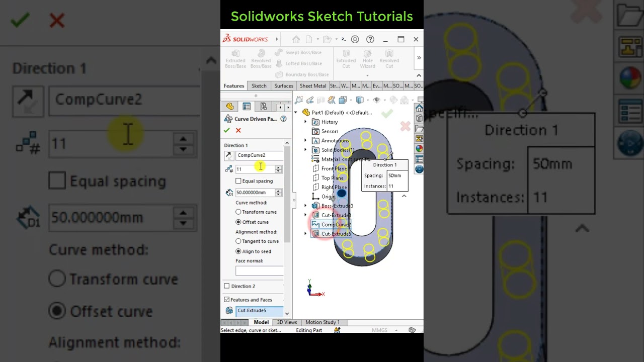Open Custom Properties task pane icon
Screen dimensions: 644x362
pos(419,159)
